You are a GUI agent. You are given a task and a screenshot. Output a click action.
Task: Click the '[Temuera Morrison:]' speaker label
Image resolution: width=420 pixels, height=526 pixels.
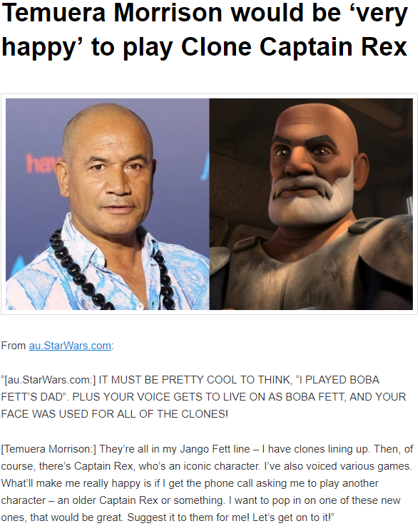point(48,449)
